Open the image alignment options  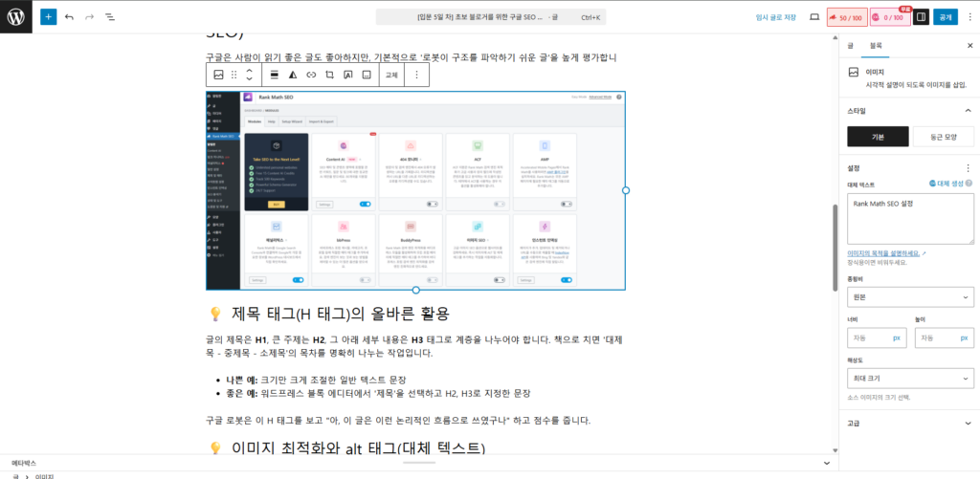tap(274, 75)
